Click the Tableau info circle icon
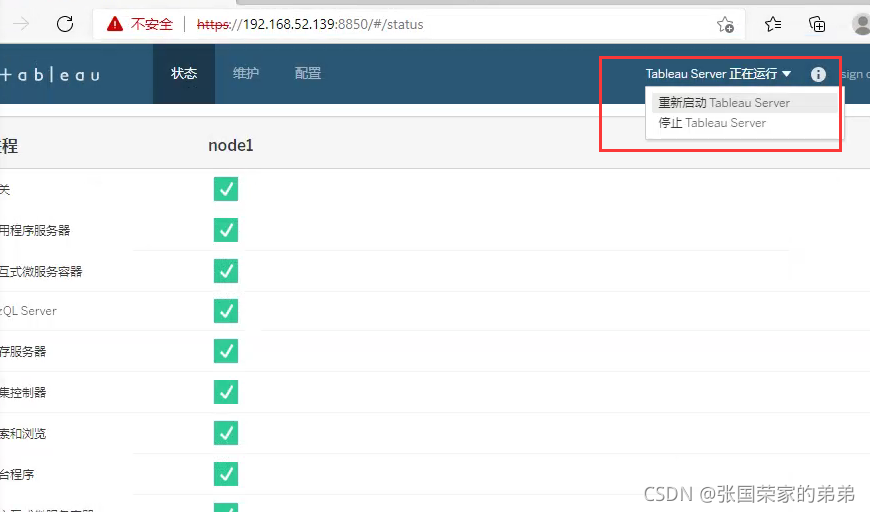 (818, 74)
